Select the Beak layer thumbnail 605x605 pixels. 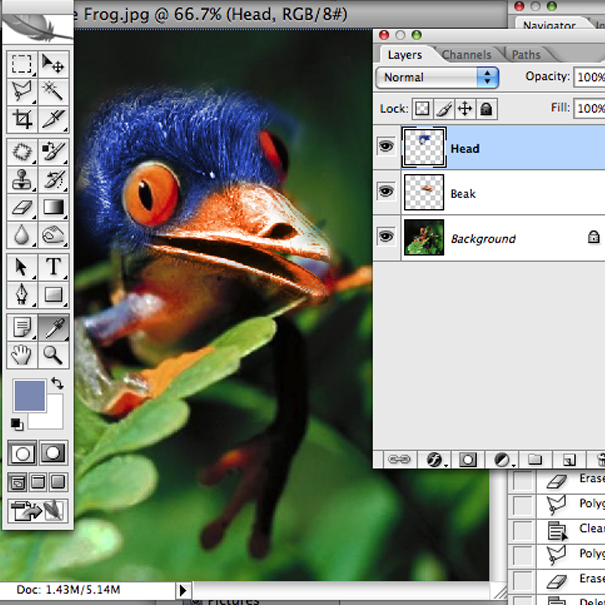point(422,193)
